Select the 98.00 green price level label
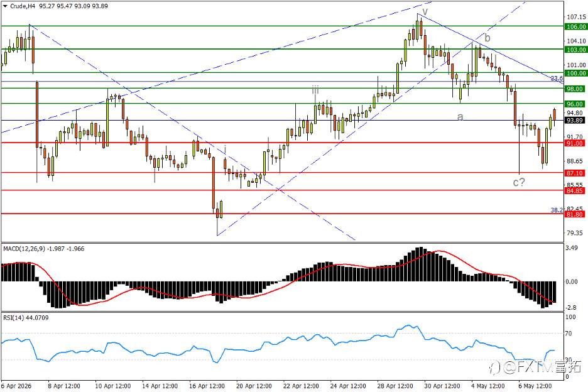 click(x=576, y=89)
